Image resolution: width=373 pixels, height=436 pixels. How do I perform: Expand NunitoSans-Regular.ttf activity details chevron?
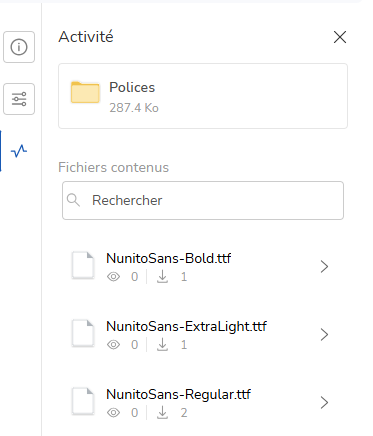[324, 403]
